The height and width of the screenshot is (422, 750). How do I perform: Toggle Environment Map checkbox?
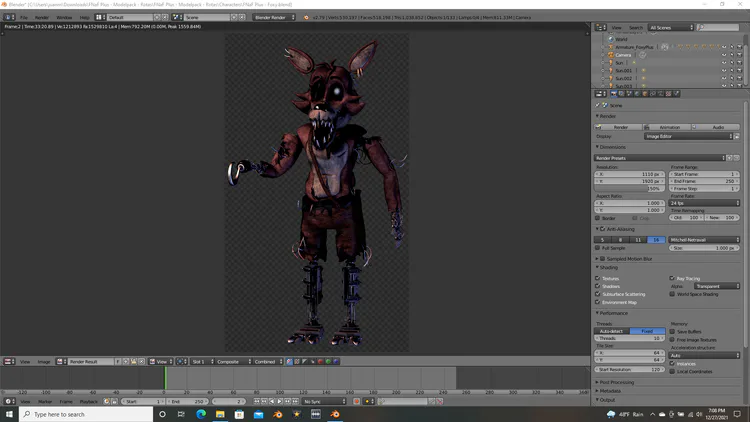tap(597, 302)
